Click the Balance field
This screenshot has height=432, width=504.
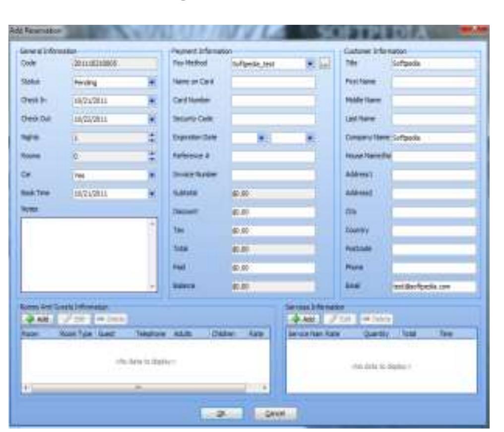(273, 286)
